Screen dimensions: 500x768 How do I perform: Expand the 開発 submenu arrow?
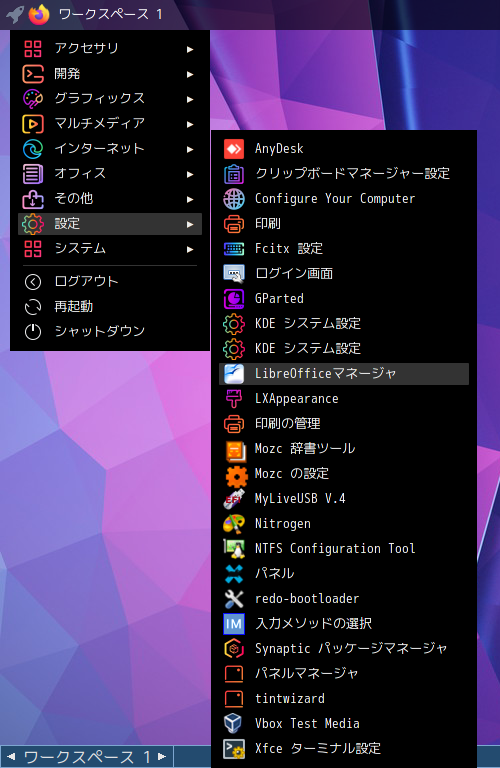(x=190, y=74)
